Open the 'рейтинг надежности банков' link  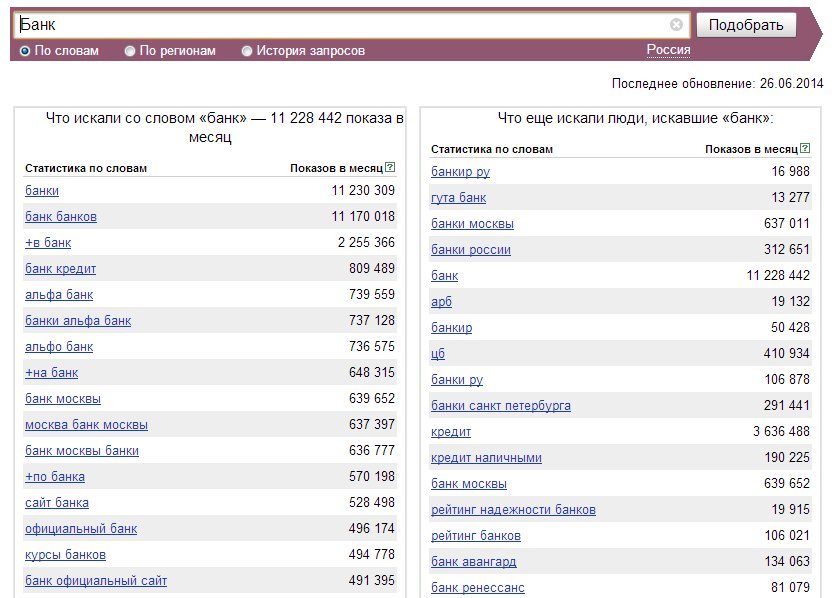513,510
